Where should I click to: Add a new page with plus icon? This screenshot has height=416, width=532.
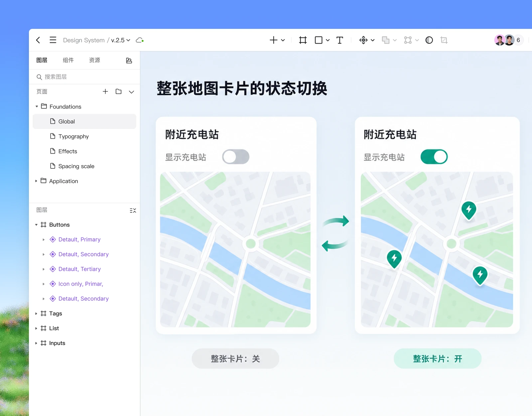105,91
